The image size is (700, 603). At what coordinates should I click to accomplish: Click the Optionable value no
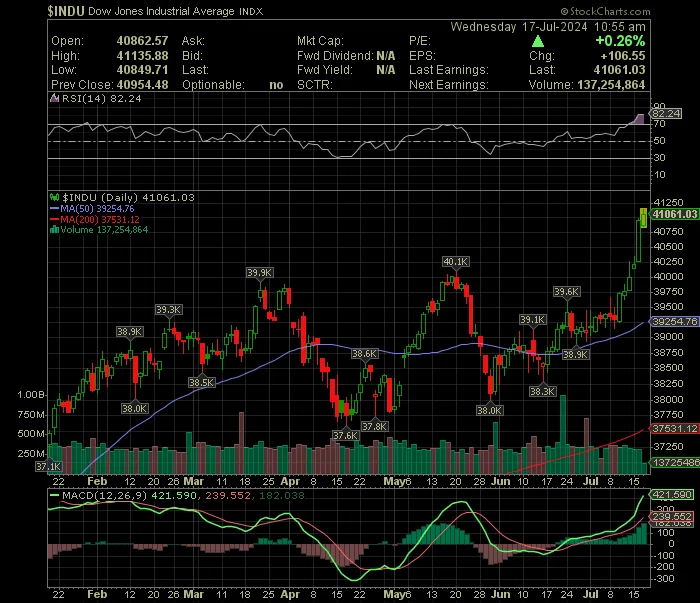click(x=276, y=85)
